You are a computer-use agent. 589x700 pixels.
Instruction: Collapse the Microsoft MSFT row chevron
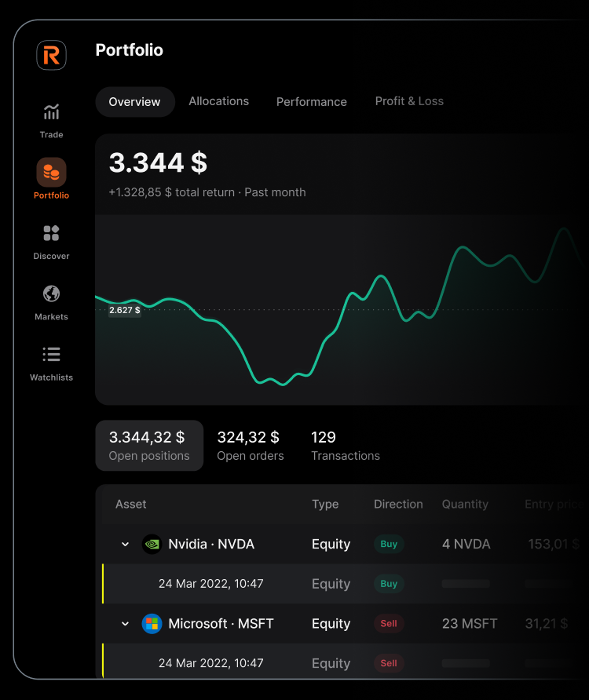point(125,624)
